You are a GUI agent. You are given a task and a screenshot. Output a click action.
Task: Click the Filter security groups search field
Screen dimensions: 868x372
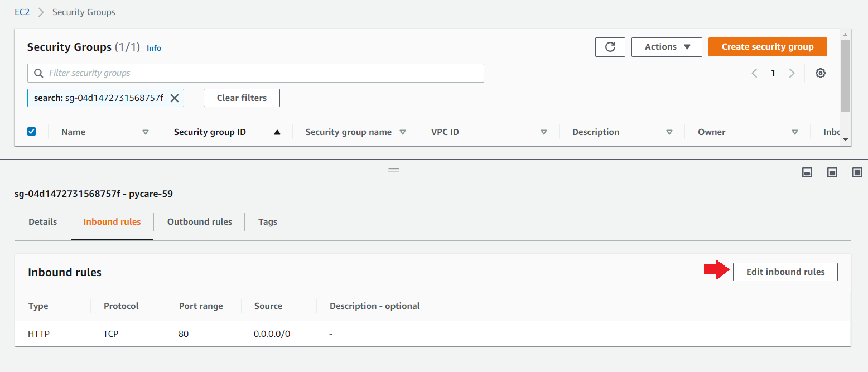(255, 73)
